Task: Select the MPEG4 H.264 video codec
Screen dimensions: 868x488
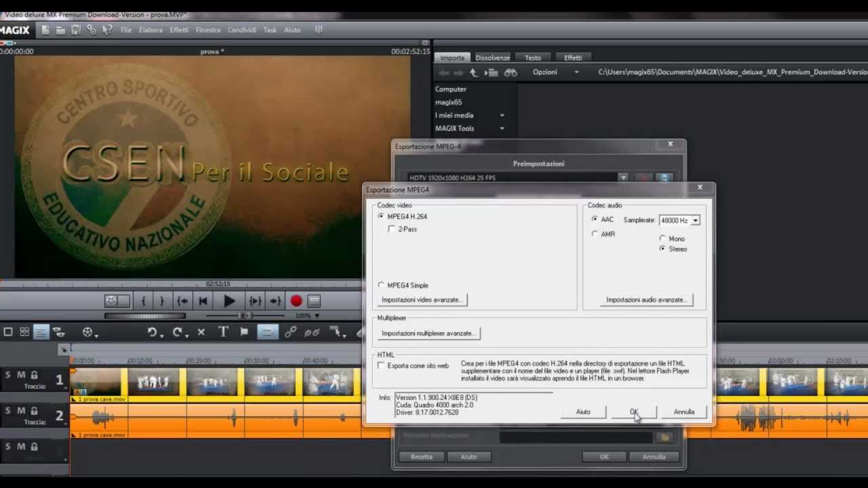Action: tap(381, 216)
